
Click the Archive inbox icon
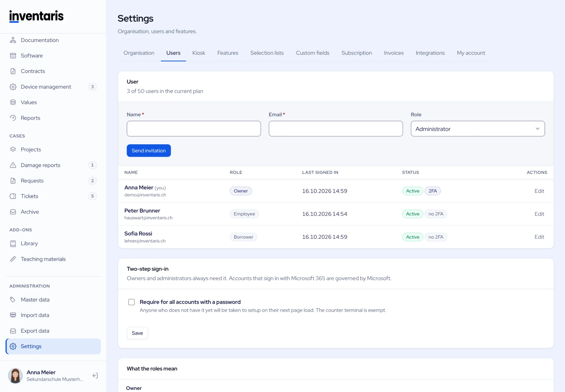pos(13,212)
